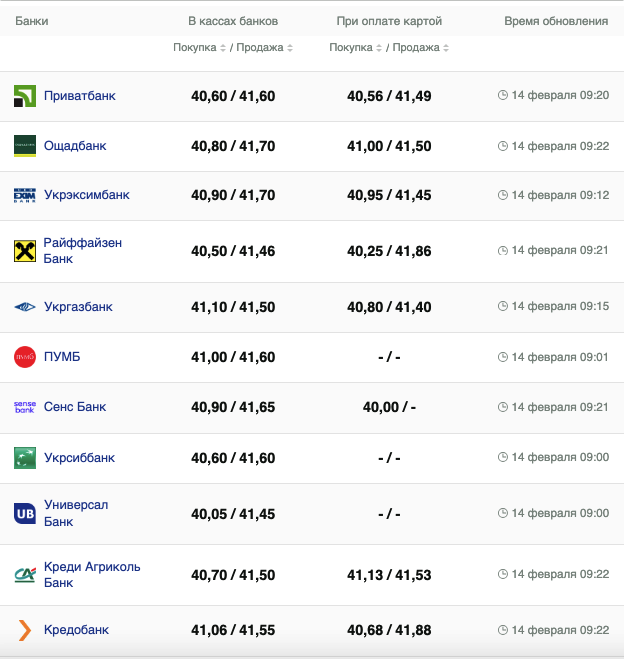624x659 pixels.
Task: Click the Укрэксимбанк logo icon
Action: [x=25, y=196]
